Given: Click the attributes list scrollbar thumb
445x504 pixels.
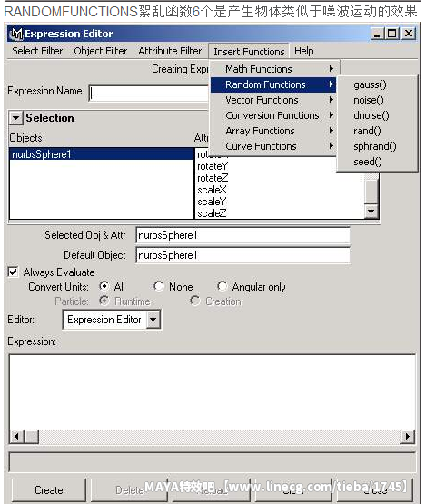Looking at the screenshot, I should [371, 191].
